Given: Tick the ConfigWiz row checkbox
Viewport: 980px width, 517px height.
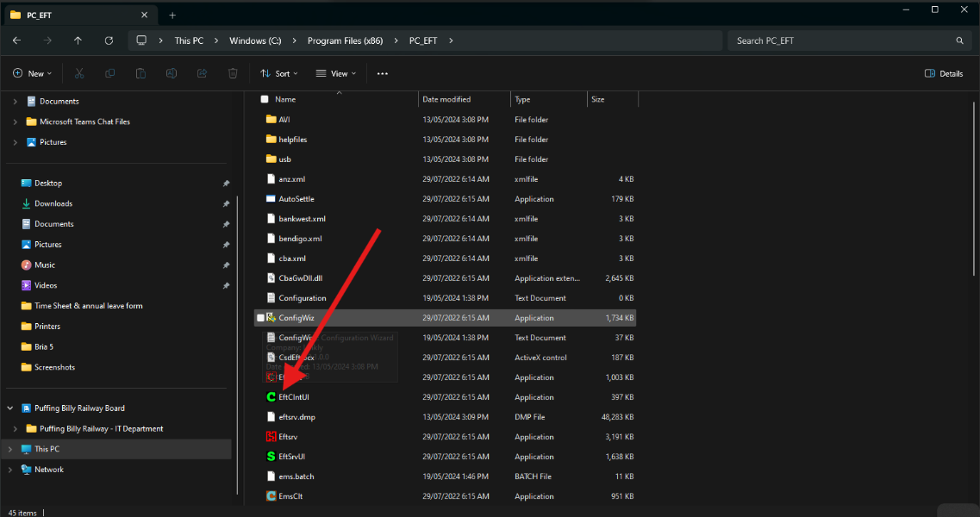Looking at the screenshot, I should pyautogui.click(x=260, y=318).
